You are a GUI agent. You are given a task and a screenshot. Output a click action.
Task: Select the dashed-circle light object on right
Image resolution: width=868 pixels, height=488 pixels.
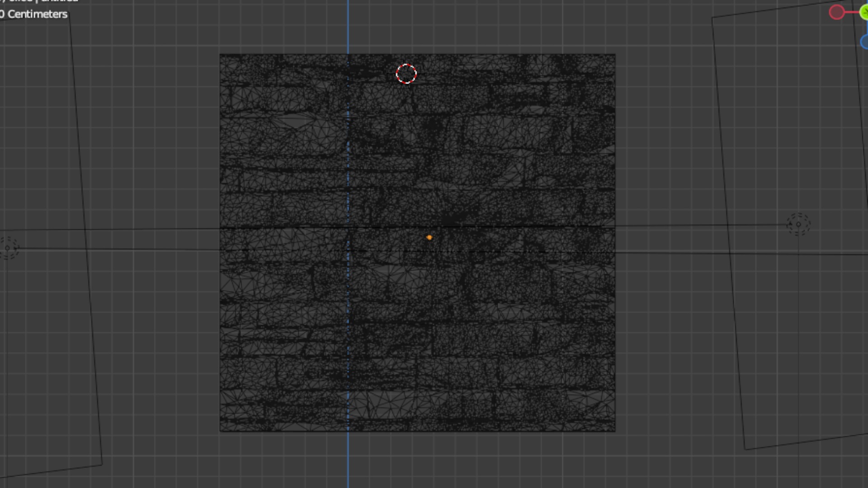[798, 225]
